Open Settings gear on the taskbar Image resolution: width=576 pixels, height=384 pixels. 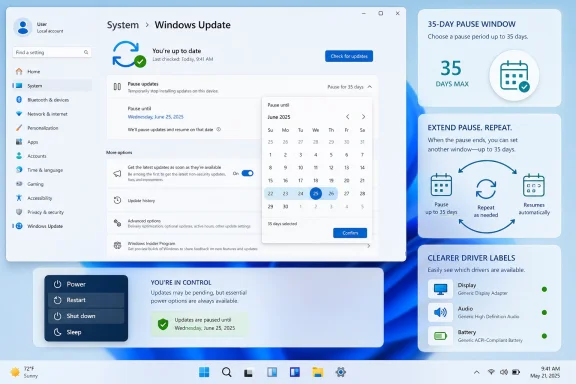click(341, 372)
